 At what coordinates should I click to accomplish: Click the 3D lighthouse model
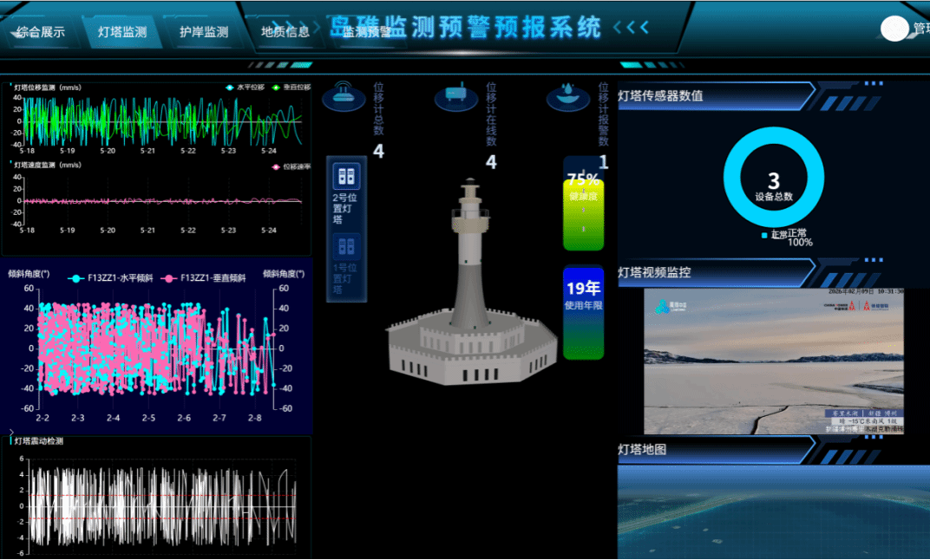[470, 295]
